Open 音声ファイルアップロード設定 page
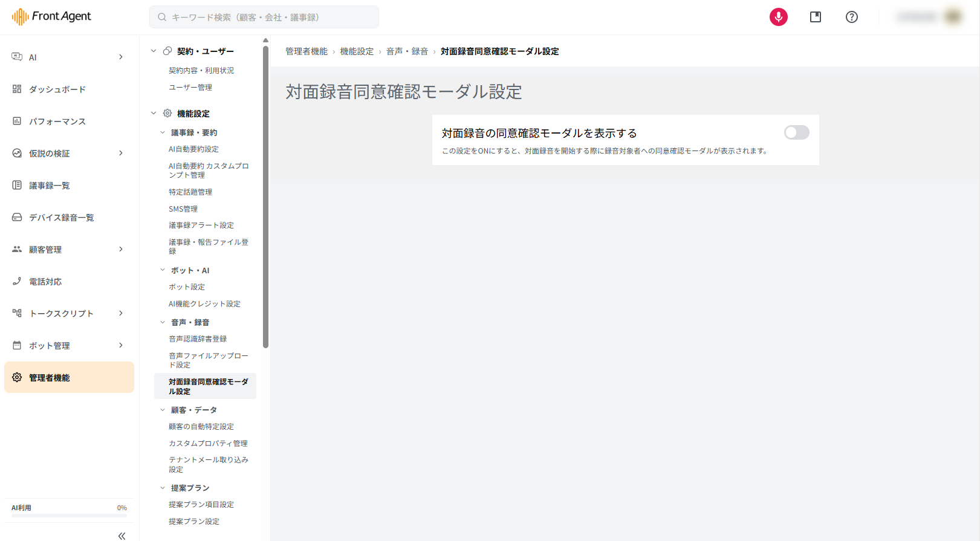Viewport: 980px width, 541px height. 209,360
